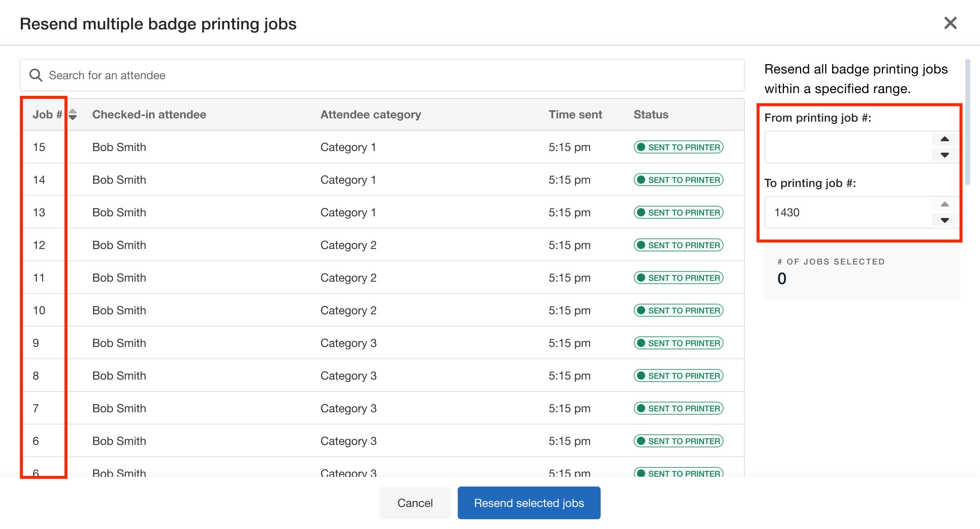Click 5:15 pm in the job 14 row
980x529 pixels.
570,180
